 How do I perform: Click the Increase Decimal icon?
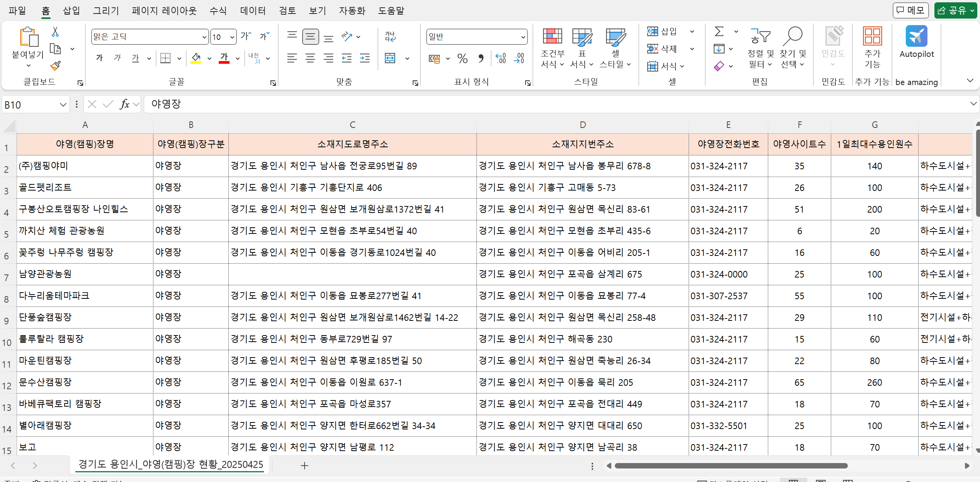(x=501, y=58)
